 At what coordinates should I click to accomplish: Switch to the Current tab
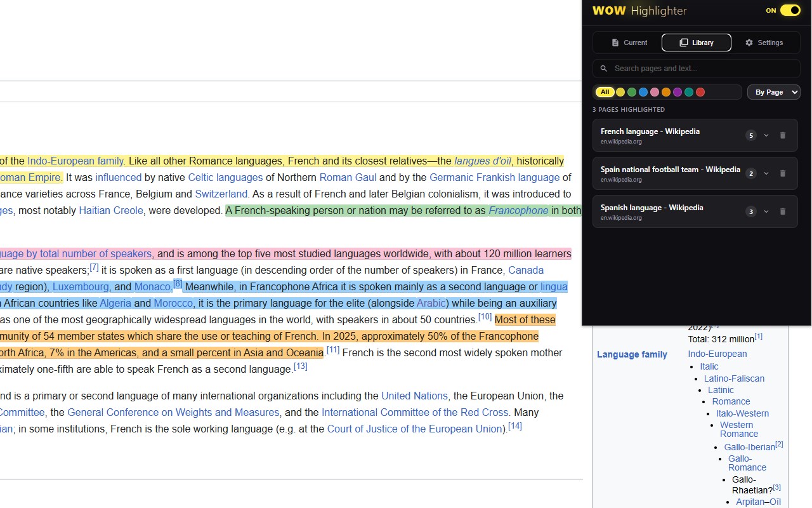[629, 43]
